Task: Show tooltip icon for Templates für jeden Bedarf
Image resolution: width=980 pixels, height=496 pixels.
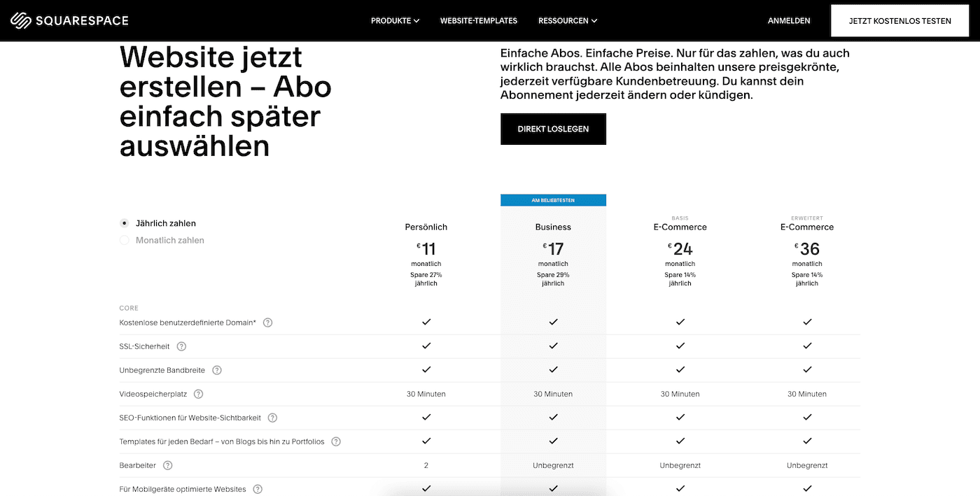Action: pyautogui.click(x=336, y=441)
